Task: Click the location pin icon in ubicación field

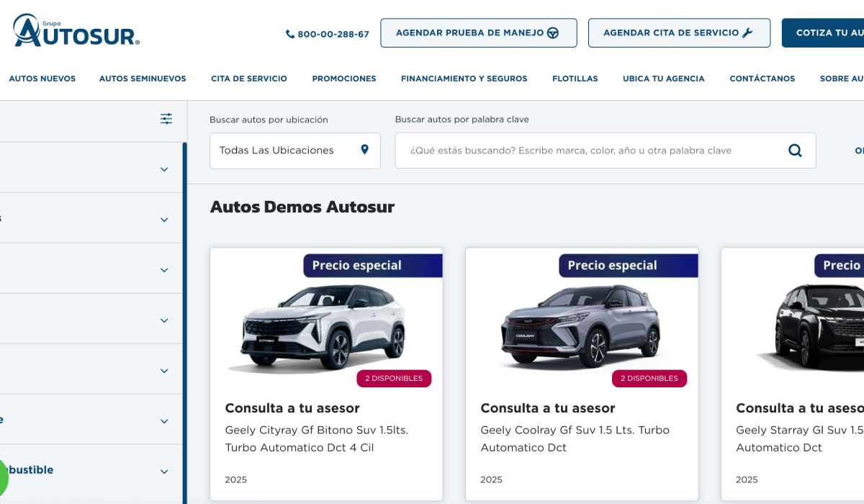Action: click(364, 150)
